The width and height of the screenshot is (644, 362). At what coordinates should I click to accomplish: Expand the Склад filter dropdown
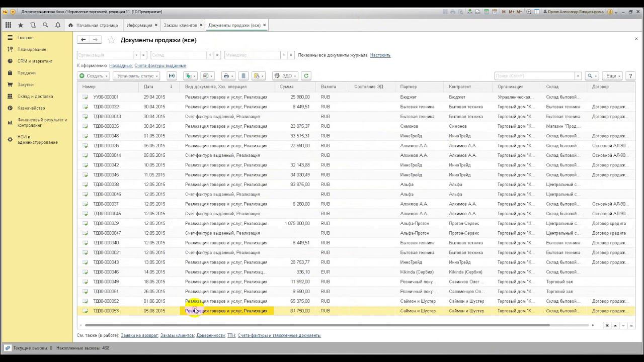tap(210, 55)
